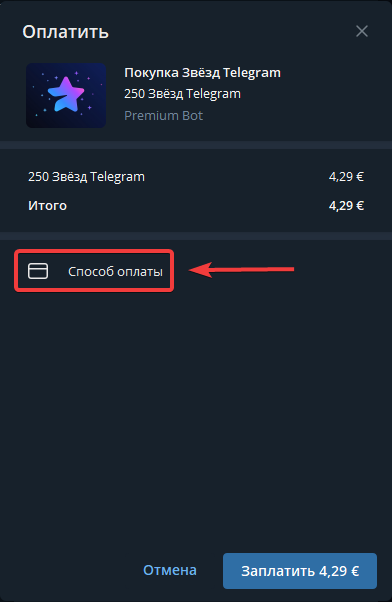This screenshot has height=602, width=392.
Task: Click the red arrow pointing at payment method
Action: point(241,270)
